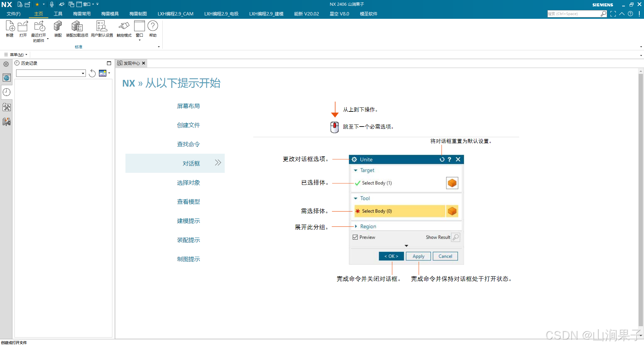Click the yellow star favorites icon
Viewport: 644px width, 346px height.
pyautogui.click(x=37, y=4)
